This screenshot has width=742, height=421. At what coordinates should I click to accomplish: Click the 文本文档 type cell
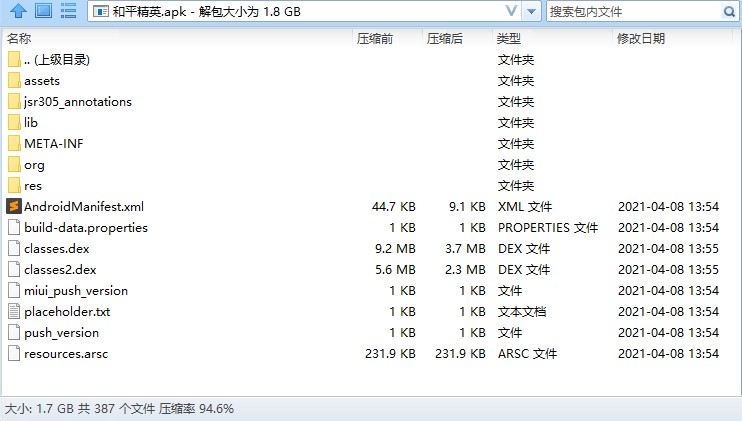pos(522,312)
